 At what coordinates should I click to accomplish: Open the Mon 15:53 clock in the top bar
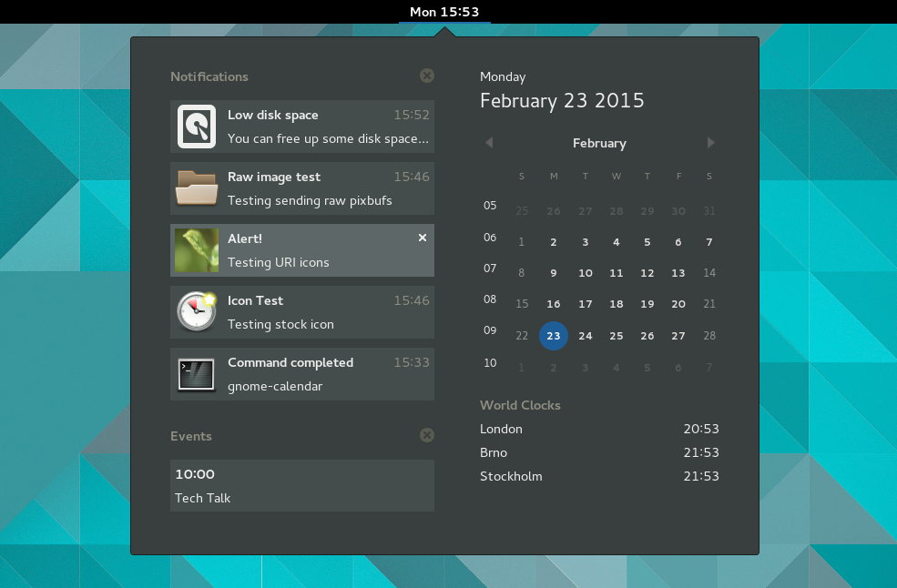(443, 12)
